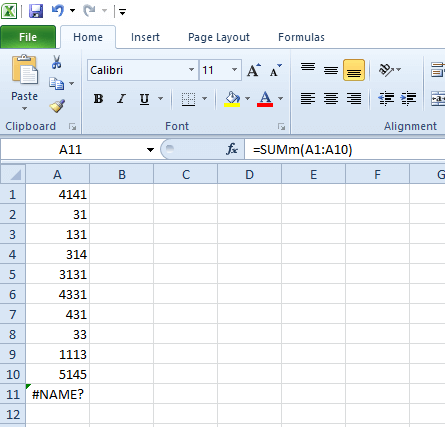Apply yellow Fill Color bucket

(232, 99)
